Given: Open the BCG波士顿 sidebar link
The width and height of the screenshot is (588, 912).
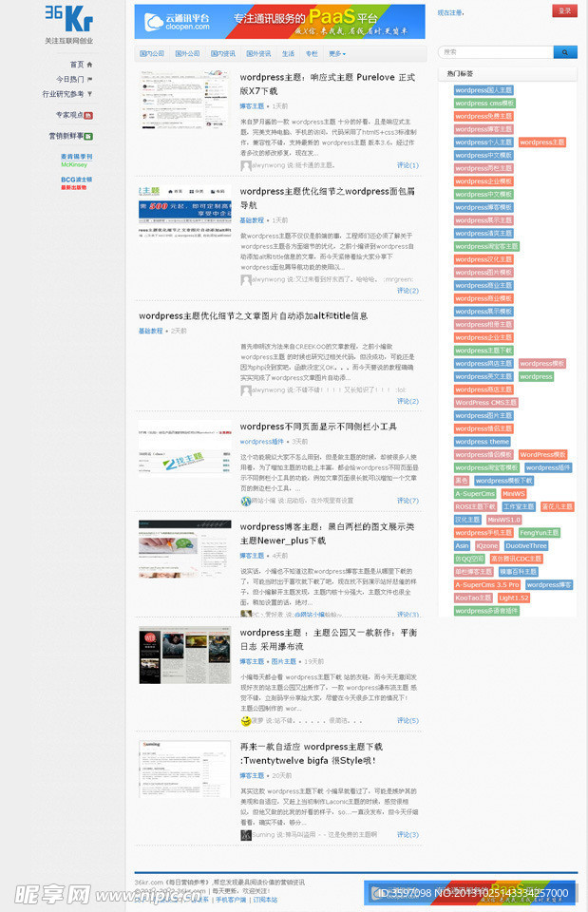Looking at the screenshot, I should pos(76,183).
